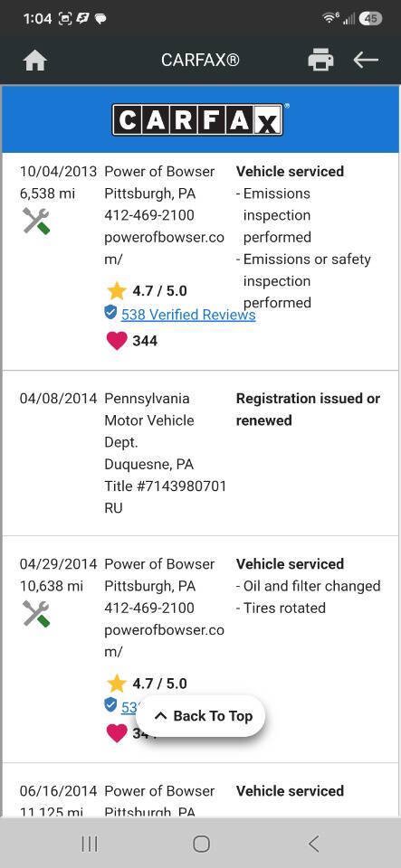Image resolution: width=401 pixels, height=868 pixels.
Task: Tap the wrench icon under 6,538 mi
Action: click(36, 221)
